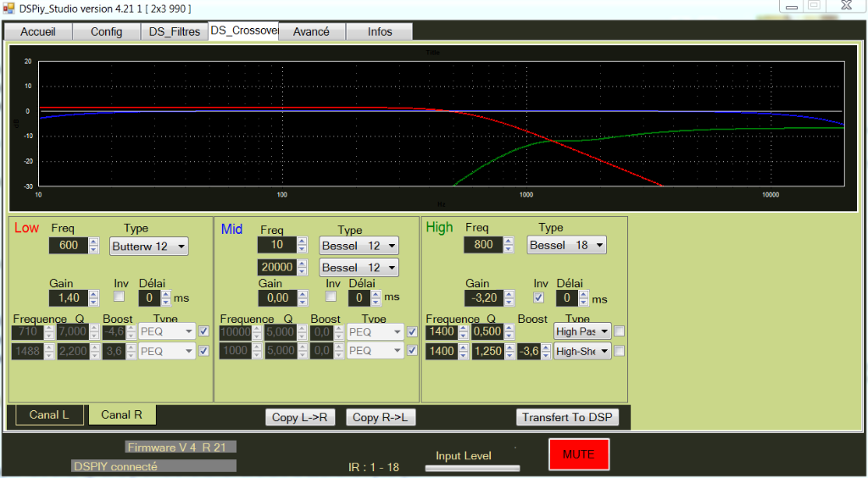Open the High Pass filter type dropdown
The image size is (868, 478).
point(582,331)
